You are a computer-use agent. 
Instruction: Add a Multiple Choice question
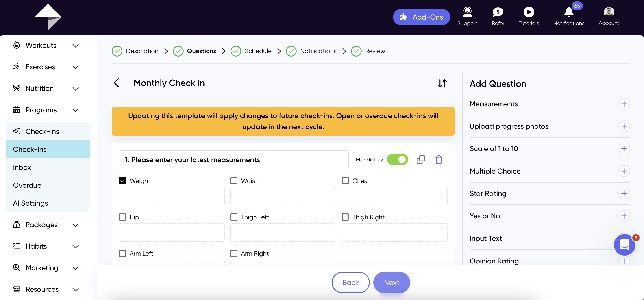click(624, 171)
